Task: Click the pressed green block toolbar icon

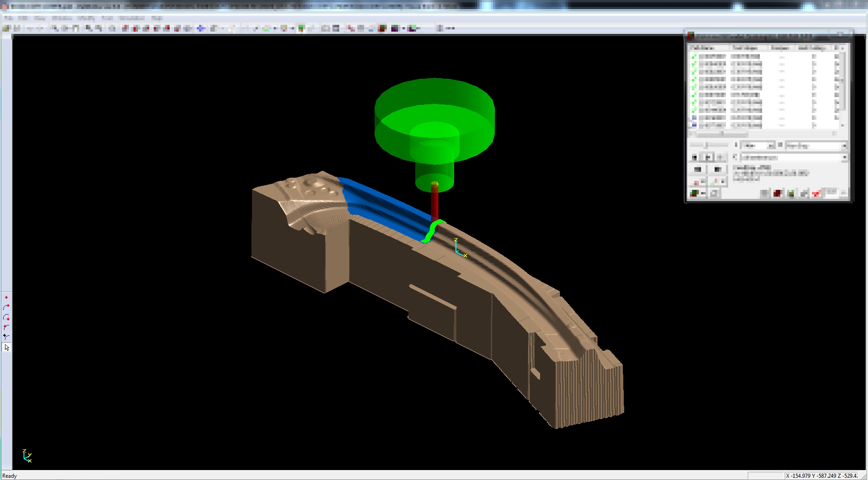Action: click(x=301, y=28)
